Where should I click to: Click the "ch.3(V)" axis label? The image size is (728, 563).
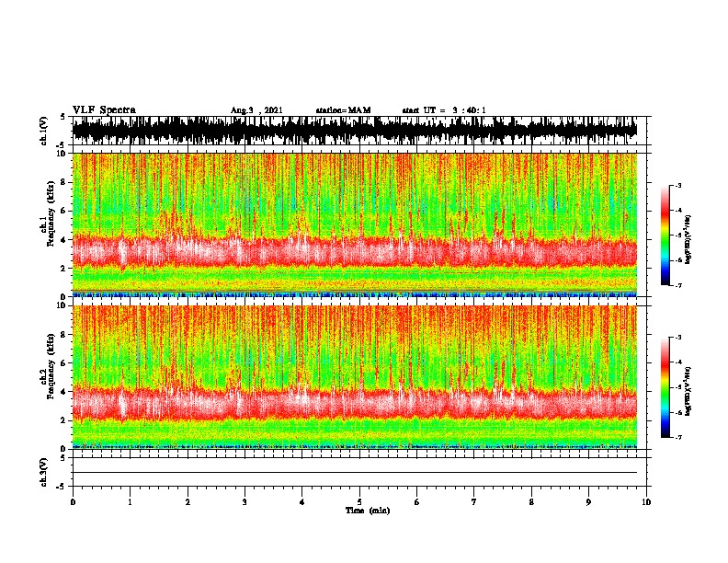point(44,472)
